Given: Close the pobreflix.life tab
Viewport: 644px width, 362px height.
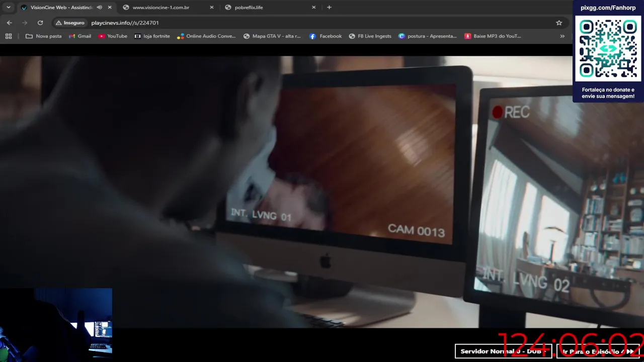Looking at the screenshot, I should [x=314, y=8].
